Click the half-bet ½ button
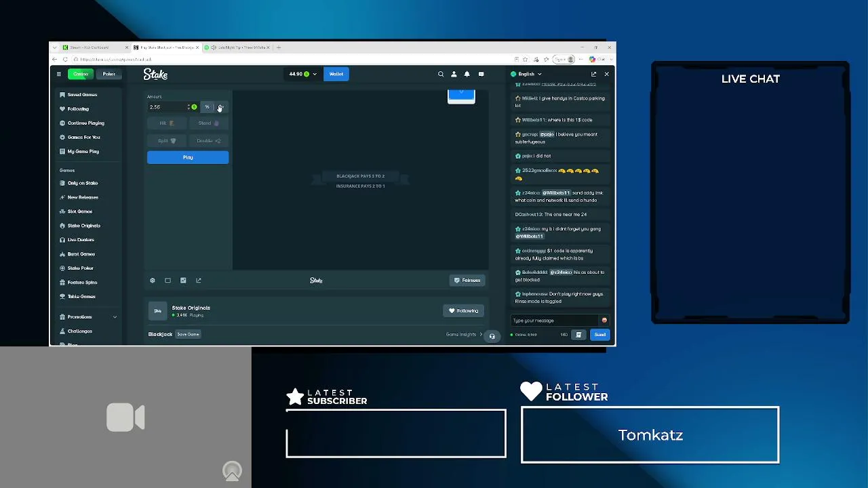Image resolution: width=868 pixels, height=488 pixels. (x=207, y=107)
